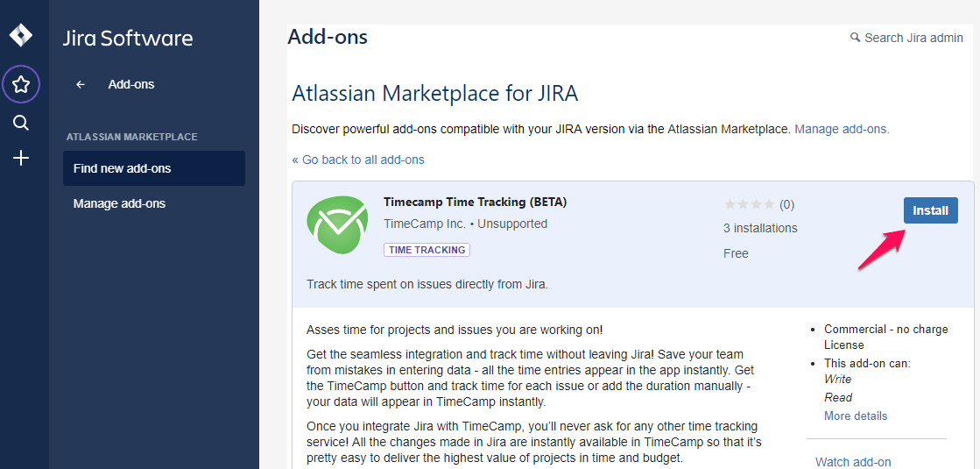The height and width of the screenshot is (469, 980).
Task: Open starred items via star icon
Action: click(x=21, y=84)
